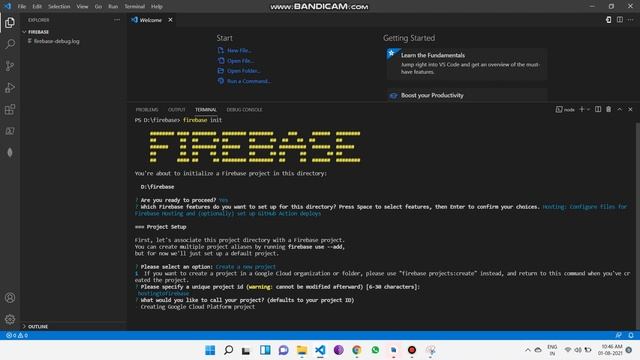Image resolution: width=640 pixels, height=360 pixels.
Task: Show hidden system tray icons chevron
Action: (x=528, y=350)
